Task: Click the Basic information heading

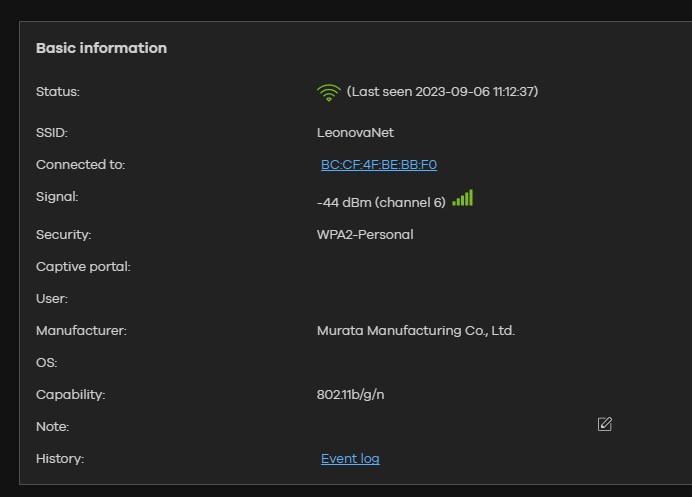Action: click(x=101, y=48)
